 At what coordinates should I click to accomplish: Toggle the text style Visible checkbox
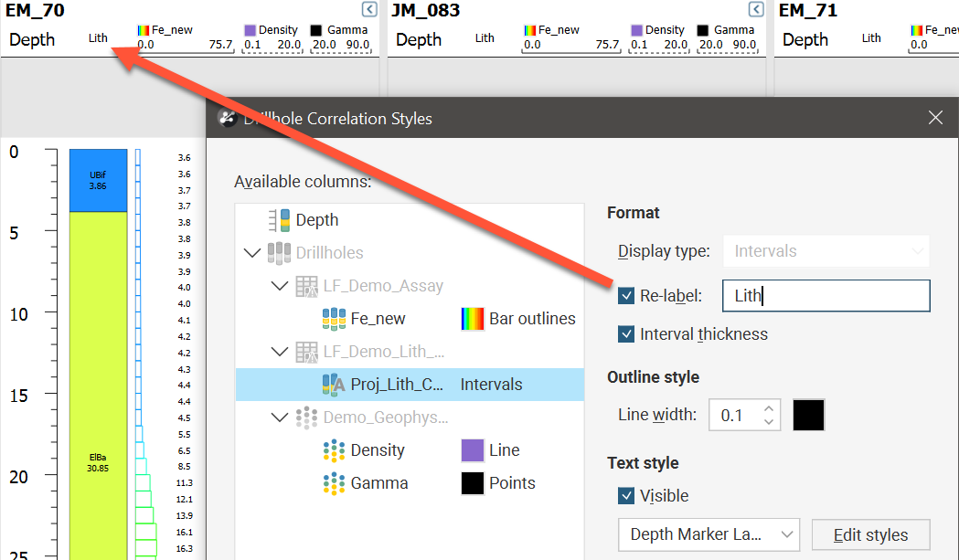(x=626, y=496)
